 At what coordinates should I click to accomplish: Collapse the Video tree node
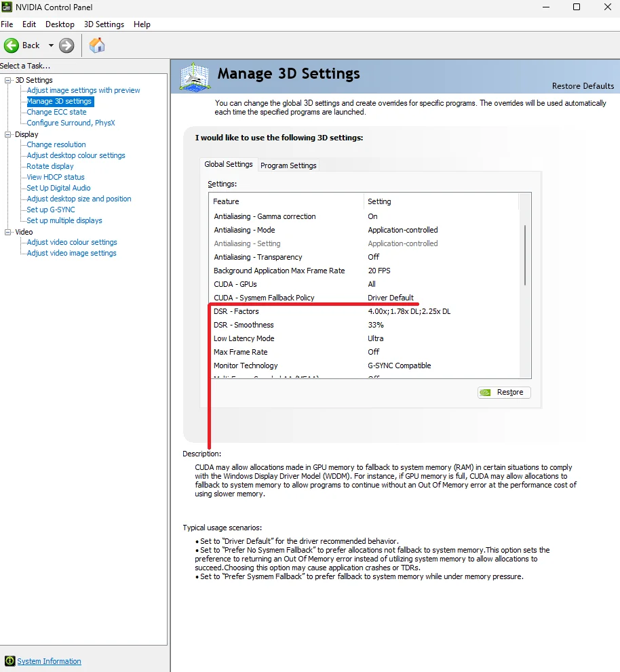[7, 233]
